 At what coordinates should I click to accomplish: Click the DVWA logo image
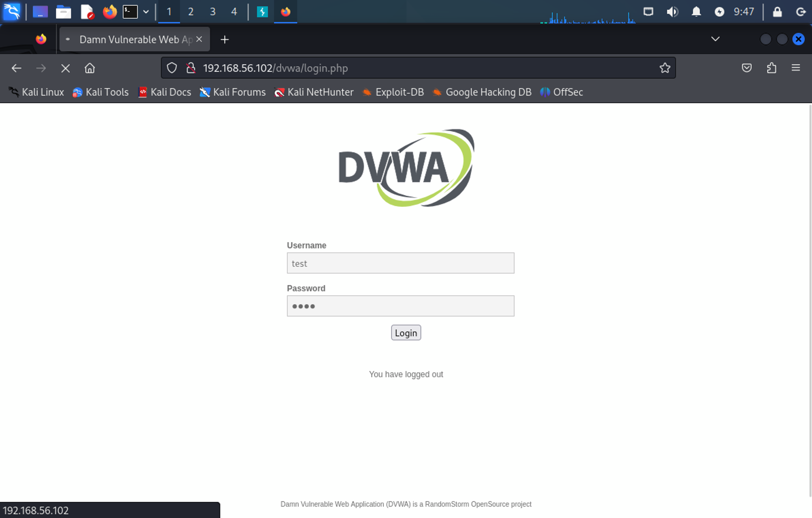point(406,168)
